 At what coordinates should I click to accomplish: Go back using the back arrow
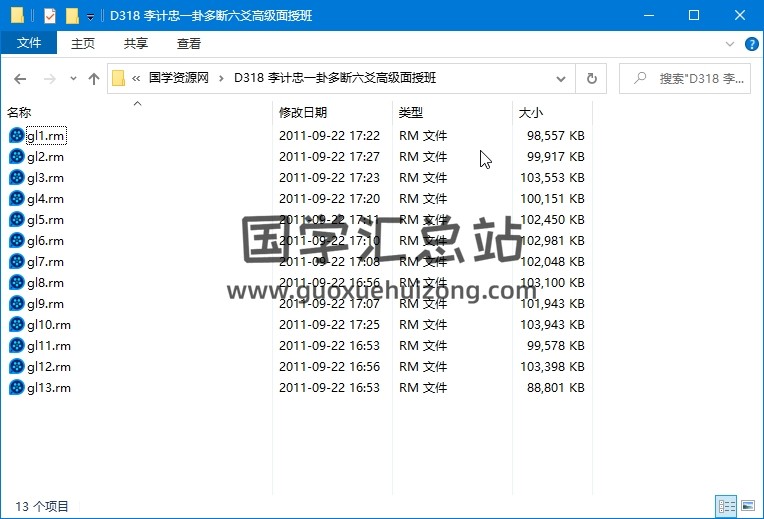click(x=20, y=78)
